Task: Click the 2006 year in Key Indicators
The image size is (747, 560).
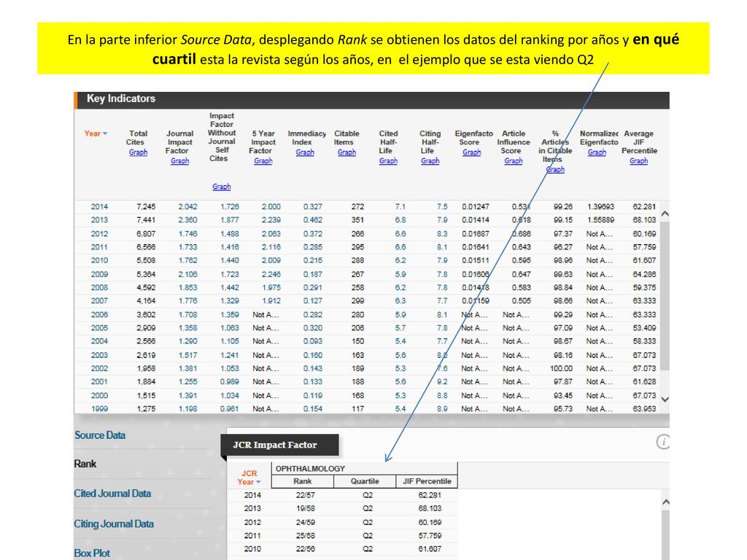Action: point(99,315)
